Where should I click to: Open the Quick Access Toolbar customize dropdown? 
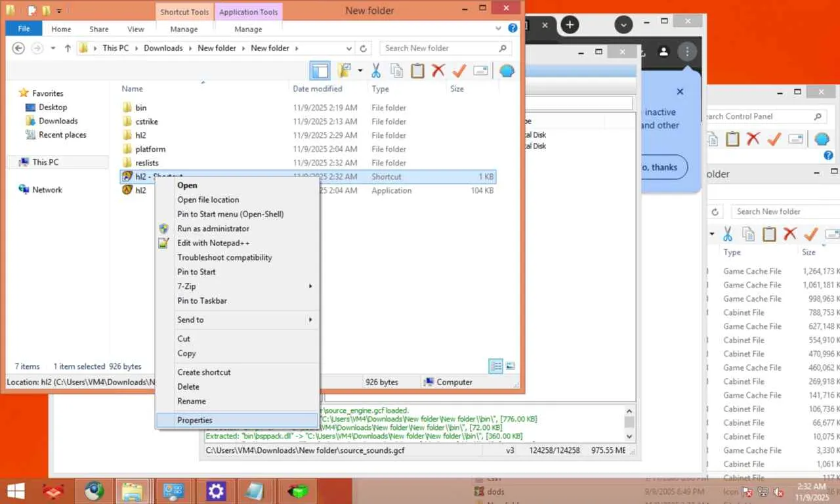tap(59, 11)
